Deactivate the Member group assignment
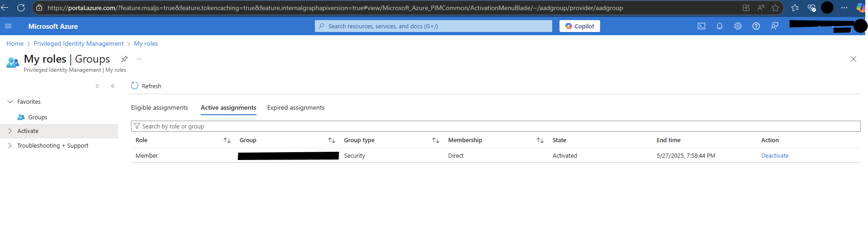The height and width of the screenshot is (229, 868). tap(775, 155)
